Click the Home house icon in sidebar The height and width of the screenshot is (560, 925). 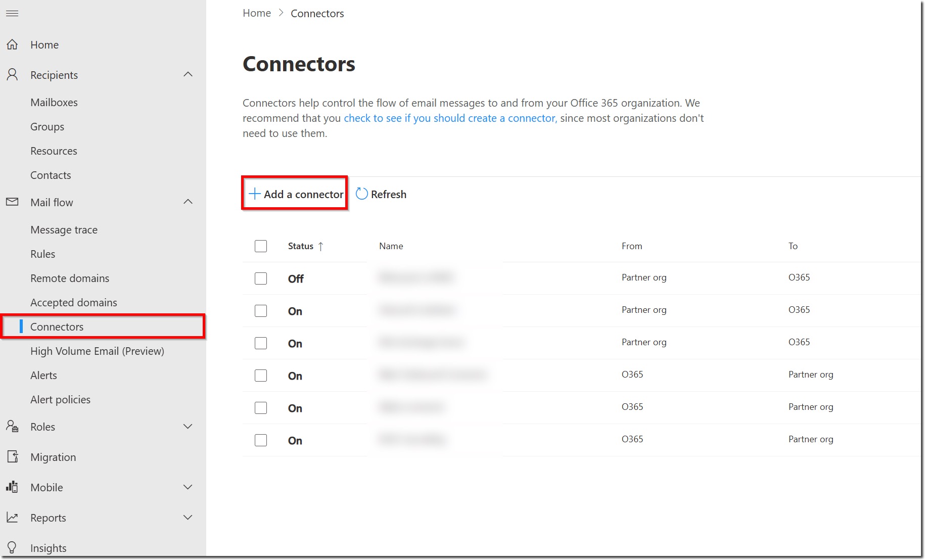[x=12, y=44]
